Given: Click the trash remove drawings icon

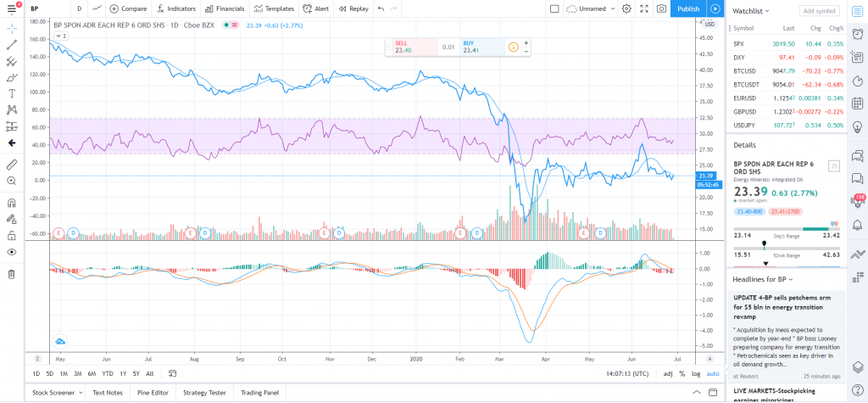Looking at the screenshot, I should [x=12, y=274].
